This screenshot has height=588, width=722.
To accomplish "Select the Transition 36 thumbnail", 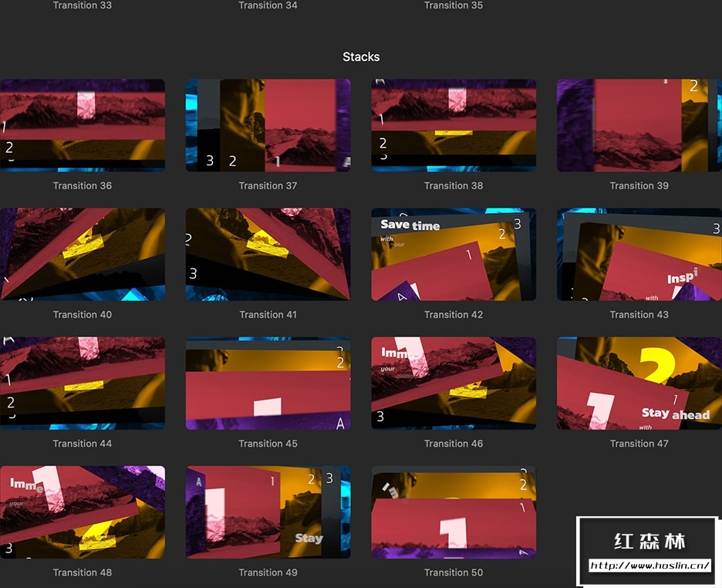I will tap(83, 125).
